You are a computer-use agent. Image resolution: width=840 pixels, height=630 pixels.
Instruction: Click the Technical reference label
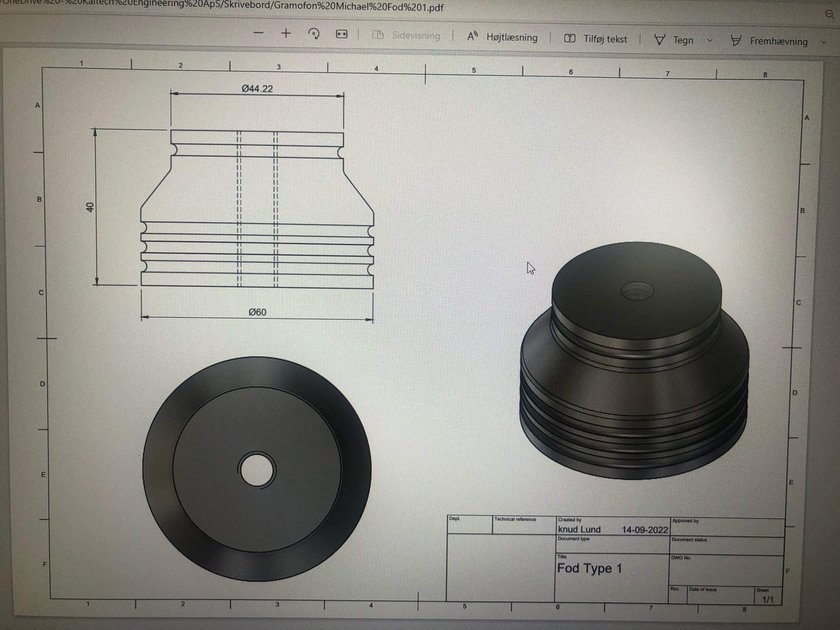point(515,519)
